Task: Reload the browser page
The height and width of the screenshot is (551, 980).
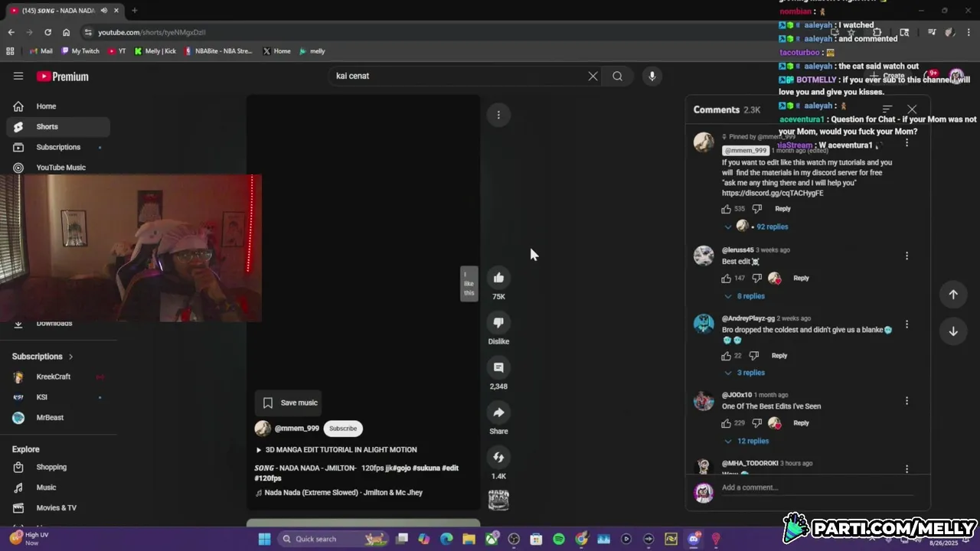Action: pyautogui.click(x=47, y=32)
